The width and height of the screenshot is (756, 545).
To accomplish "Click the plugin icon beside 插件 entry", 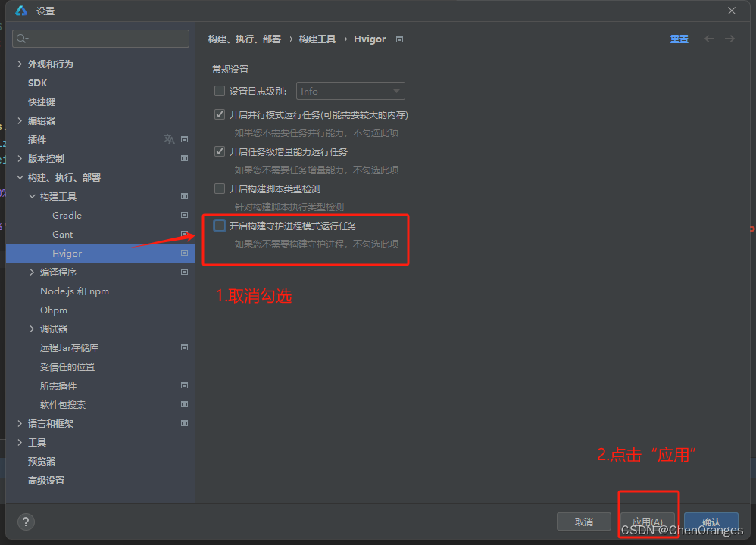I will click(x=170, y=139).
